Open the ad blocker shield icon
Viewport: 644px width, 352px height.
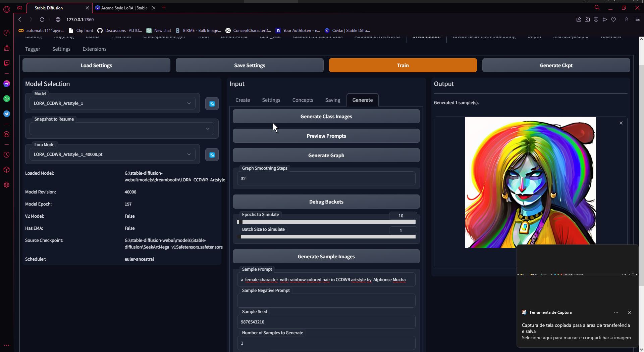point(596,19)
